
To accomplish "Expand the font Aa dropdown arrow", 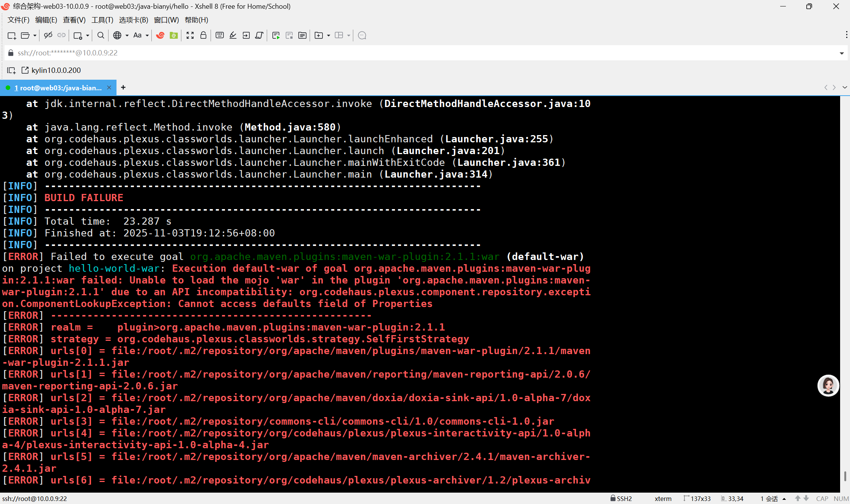I will 147,36.
